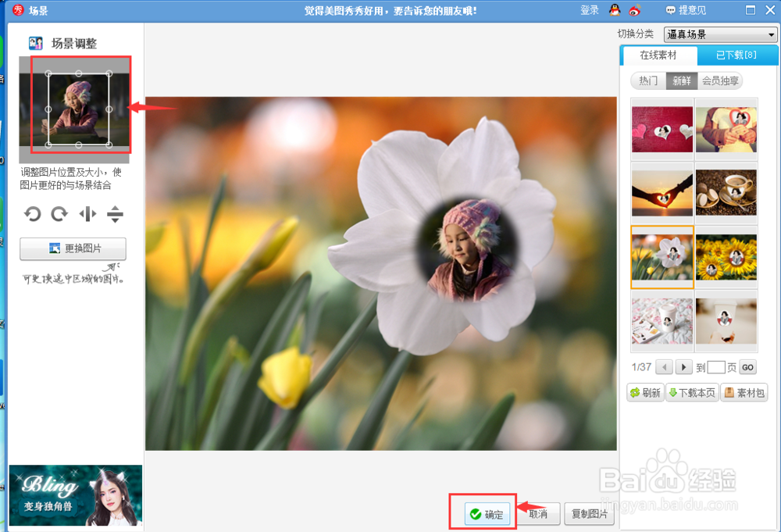Select the 热门 filter
This screenshot has height=532, width=781.
[648, 80]
